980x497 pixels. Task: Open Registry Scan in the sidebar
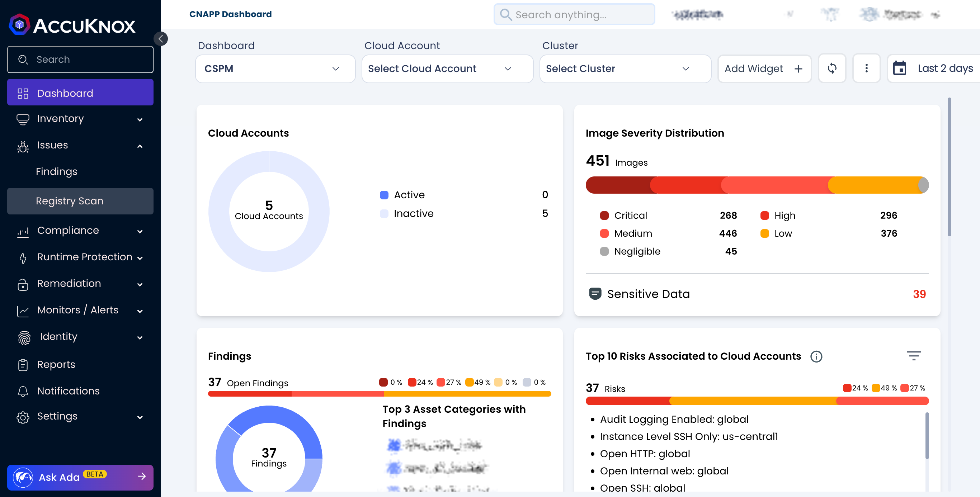(x=80, y=201)
